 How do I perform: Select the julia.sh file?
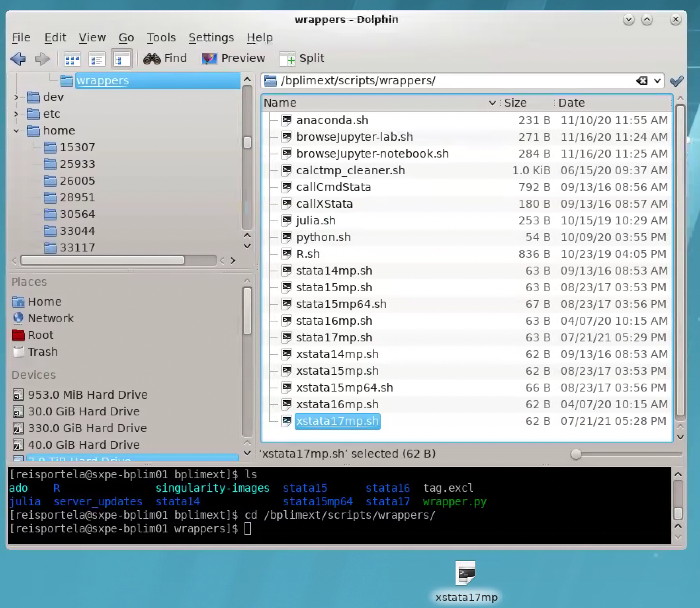coord(316,220)
